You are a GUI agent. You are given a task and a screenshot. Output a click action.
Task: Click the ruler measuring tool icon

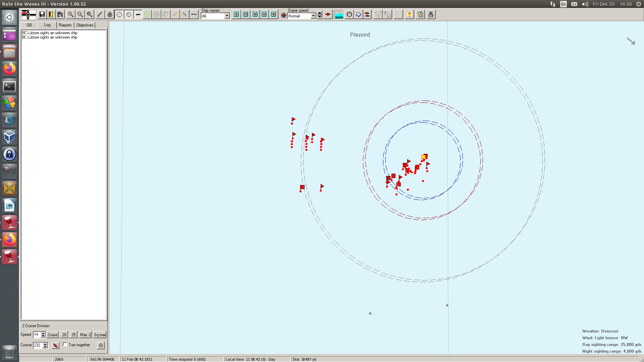[x=100, y=14]
